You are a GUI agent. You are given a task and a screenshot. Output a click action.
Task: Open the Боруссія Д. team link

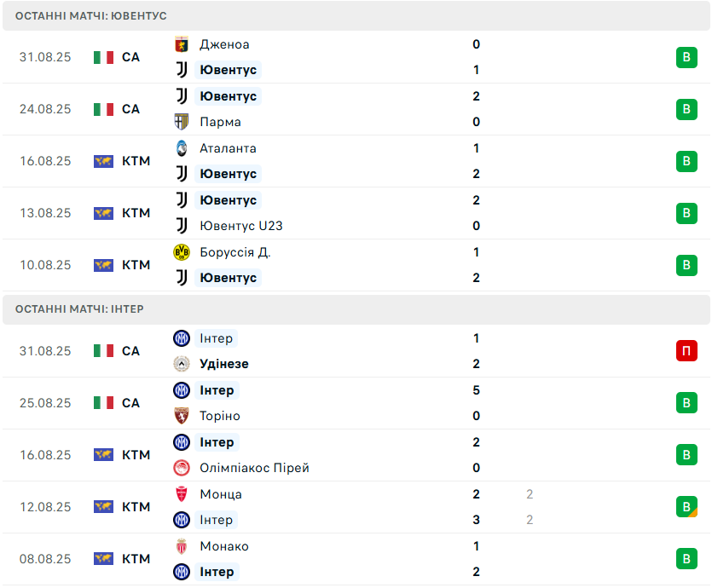pos(235,252)
